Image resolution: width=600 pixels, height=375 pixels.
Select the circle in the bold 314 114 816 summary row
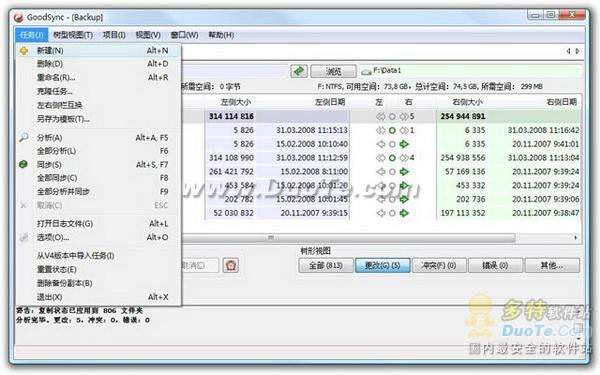(x=392, y=117)
